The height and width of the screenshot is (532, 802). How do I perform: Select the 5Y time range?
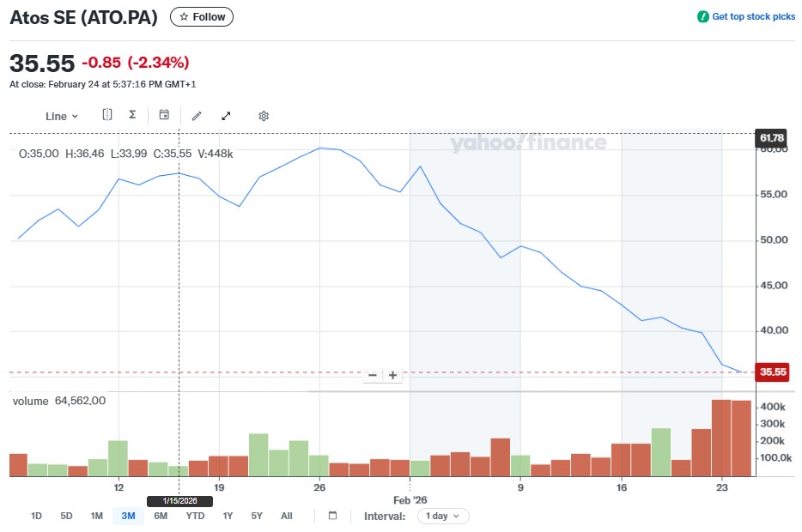tap(257, 516)
